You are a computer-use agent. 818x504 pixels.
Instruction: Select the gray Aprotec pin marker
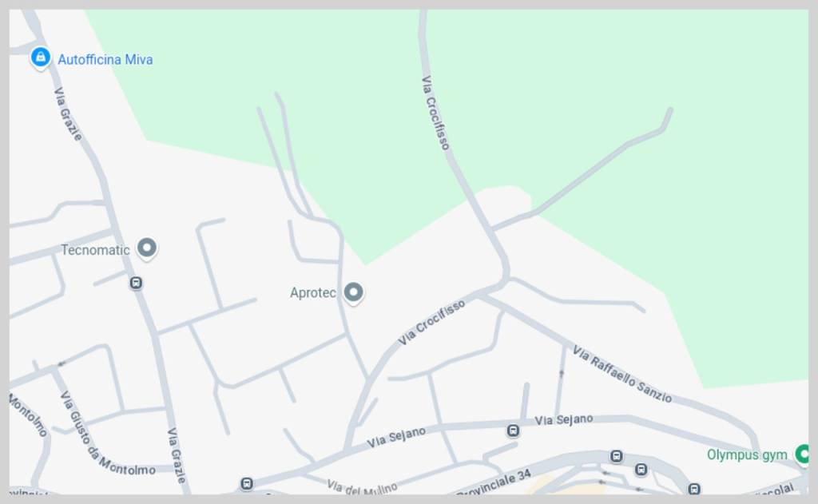point(353,292)
